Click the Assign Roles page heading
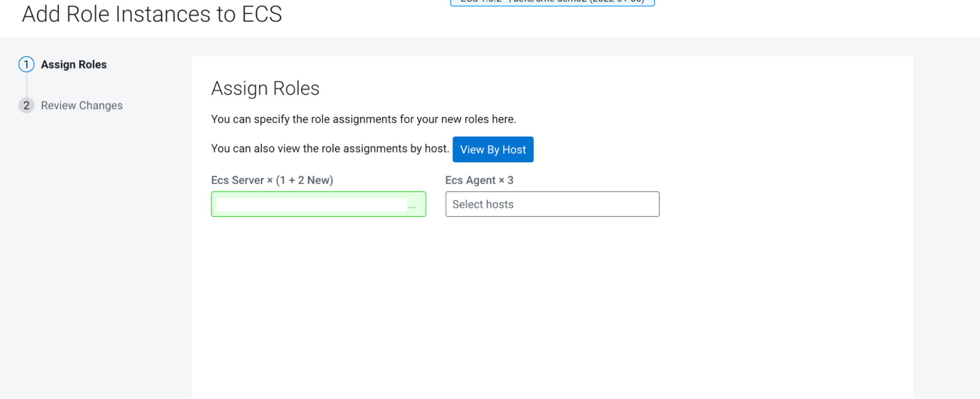Screen dimensions: 980x399 point(265,88)
